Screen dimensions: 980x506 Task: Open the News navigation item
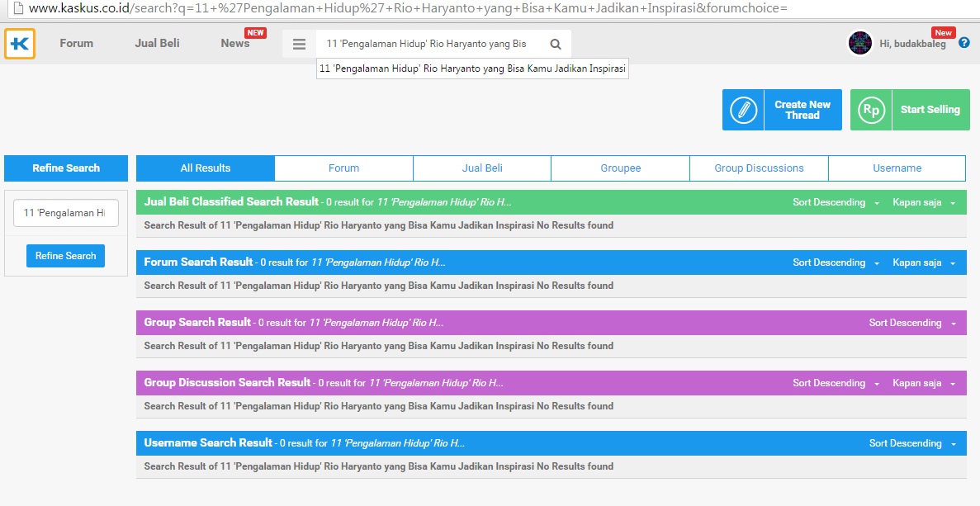coord(235,43)
